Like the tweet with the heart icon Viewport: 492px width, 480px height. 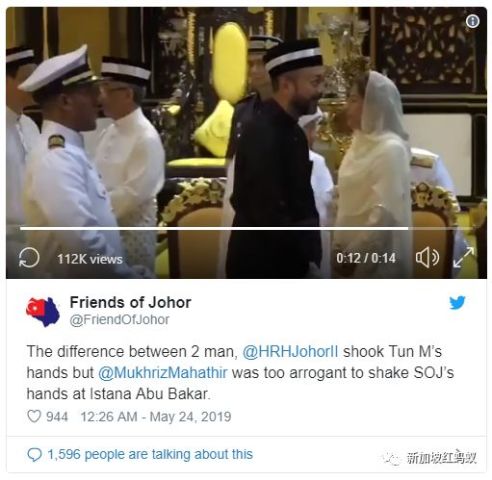click(34, 416)
